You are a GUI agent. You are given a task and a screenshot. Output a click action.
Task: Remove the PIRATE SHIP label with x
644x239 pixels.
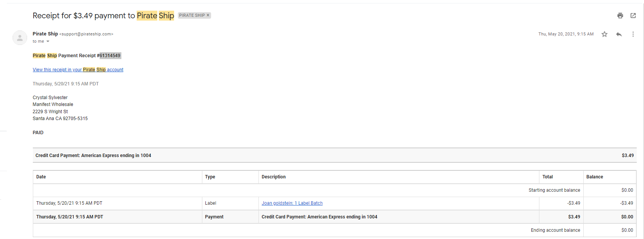208,15
